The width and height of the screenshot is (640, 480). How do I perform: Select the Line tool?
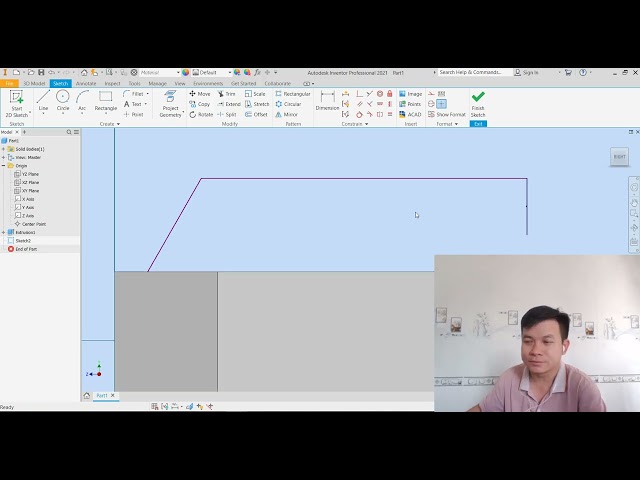[x=43, y=101]
